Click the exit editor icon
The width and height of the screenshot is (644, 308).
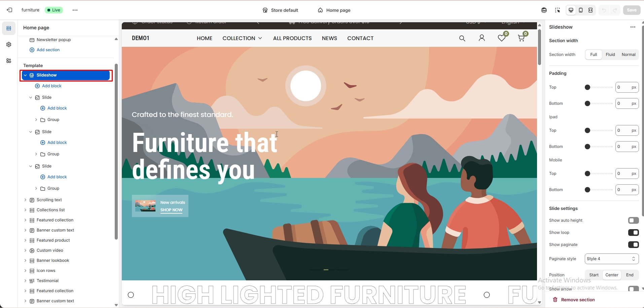(x=9, y=10)
